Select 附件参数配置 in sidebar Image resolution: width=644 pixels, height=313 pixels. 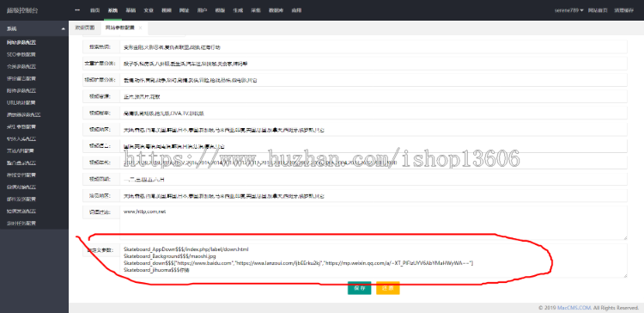coord(21,90)
